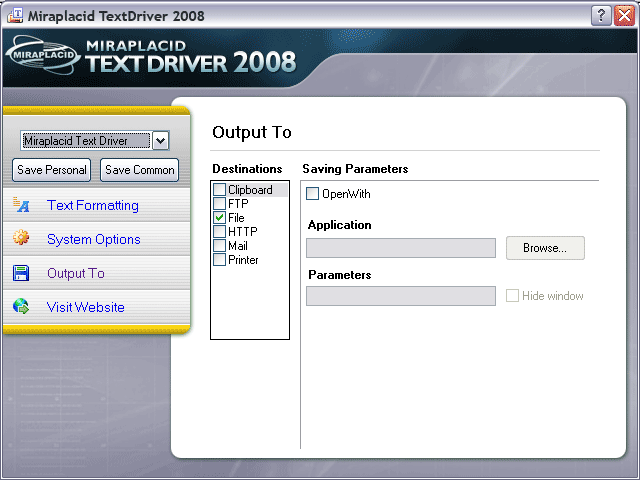
Task: Select the Mail row text in Destinations
Action: 238,246
